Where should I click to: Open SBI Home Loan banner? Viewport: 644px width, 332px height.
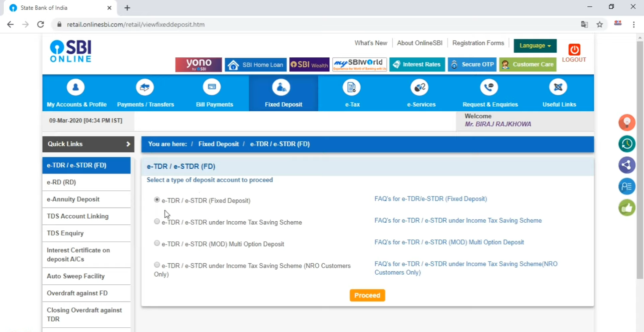256,65
